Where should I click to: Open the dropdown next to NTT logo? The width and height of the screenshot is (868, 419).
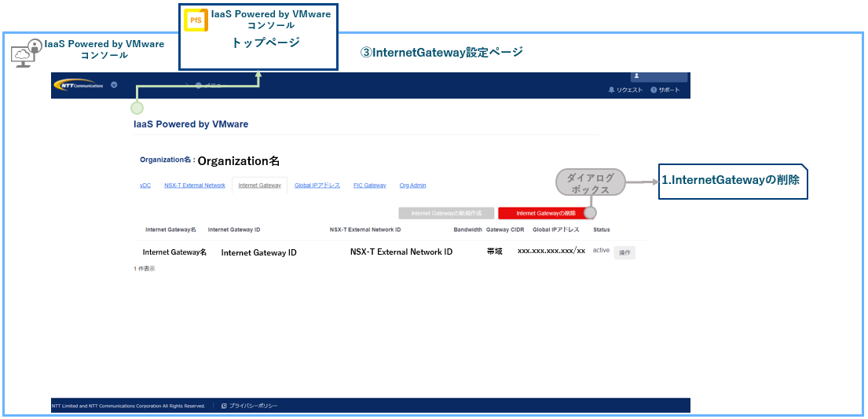coord(114,86)
